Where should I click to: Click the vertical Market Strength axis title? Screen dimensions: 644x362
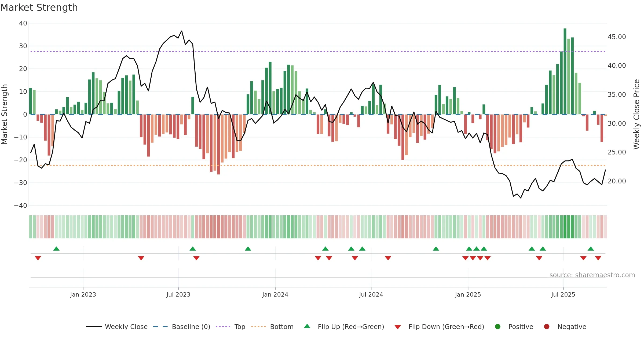(x=4, y=114)
